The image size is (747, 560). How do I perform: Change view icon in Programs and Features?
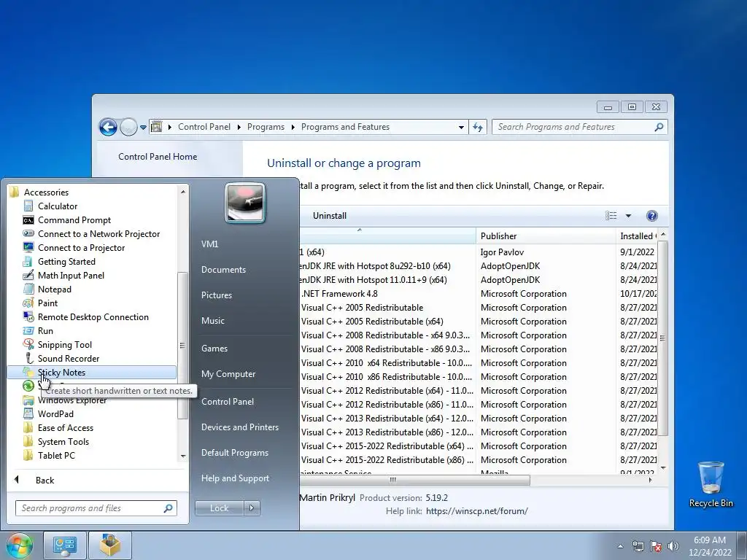click(611, 216)
